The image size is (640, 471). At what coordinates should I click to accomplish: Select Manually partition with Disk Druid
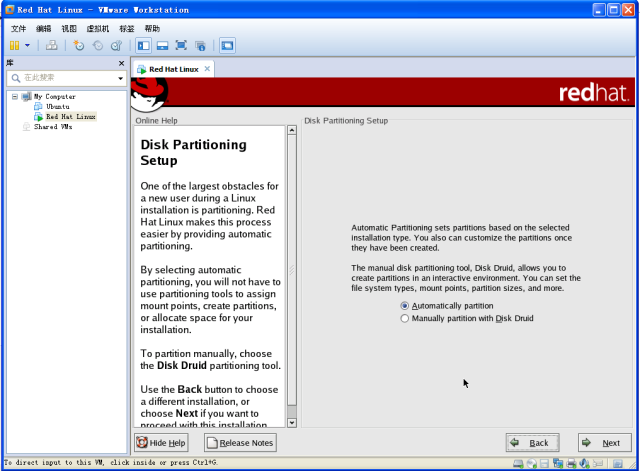pyautogui.click(x=404, y=318)
